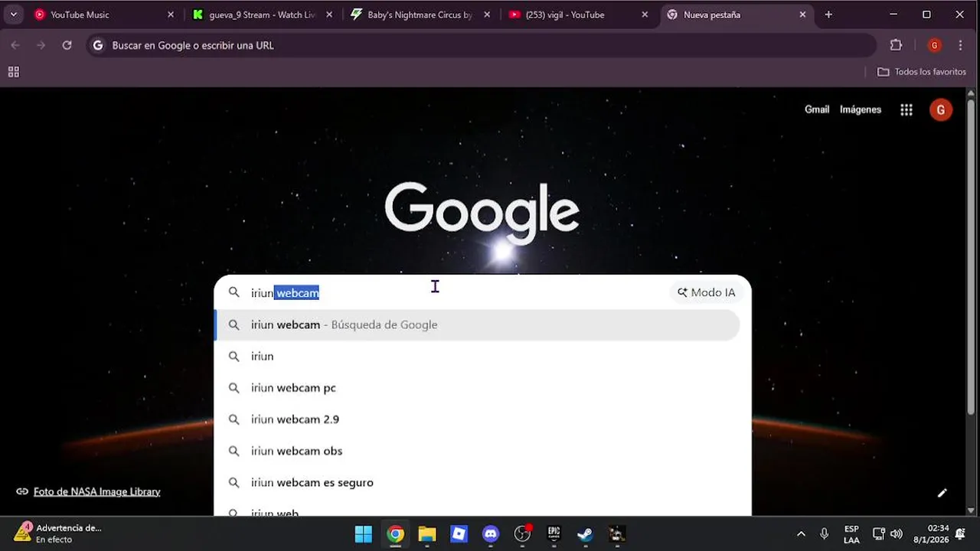The width and height of the screenshot is (980, 551).
Task: Open the Google apps grid launcher
Action: pyautogui.click(x=906, y=109)
